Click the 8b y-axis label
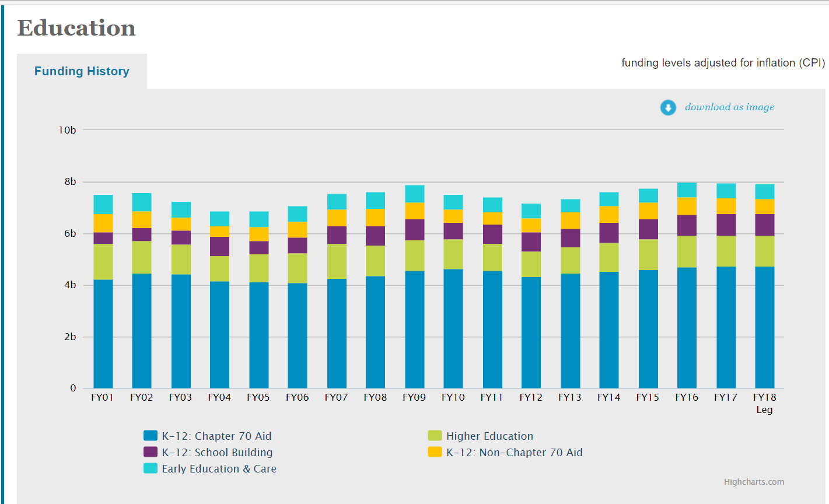829x504 pixels. tap(70, 182)
